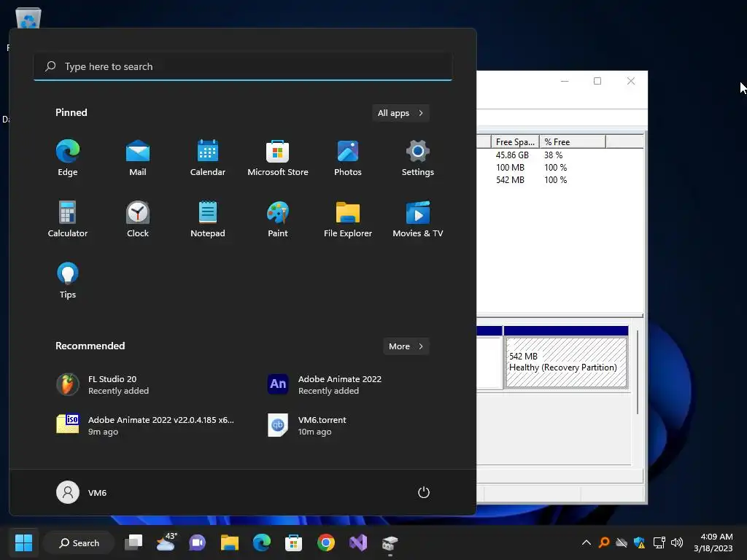Open the Clock app

[x=138, y=219]
